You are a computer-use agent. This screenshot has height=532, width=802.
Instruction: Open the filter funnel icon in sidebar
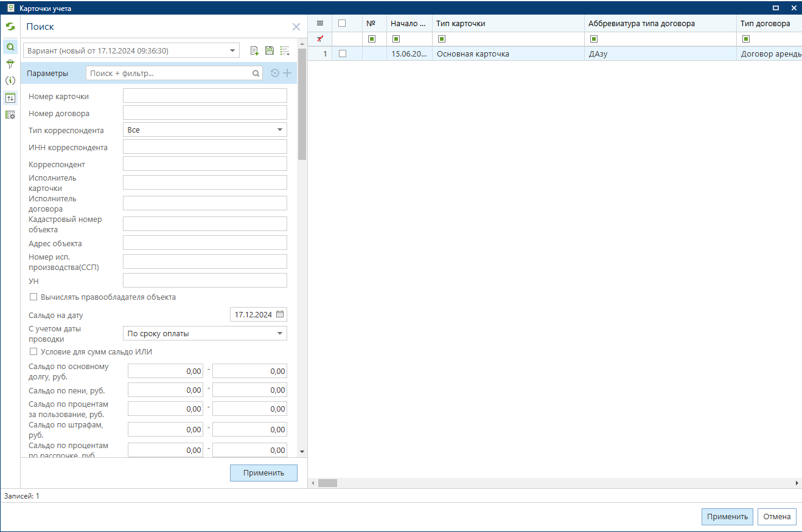[10, 64]
